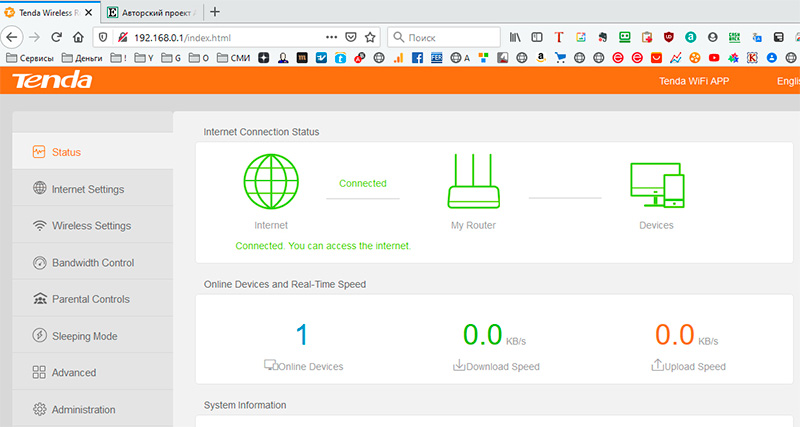
Task: Open Parental Controls page
Action: click(90, 299)
